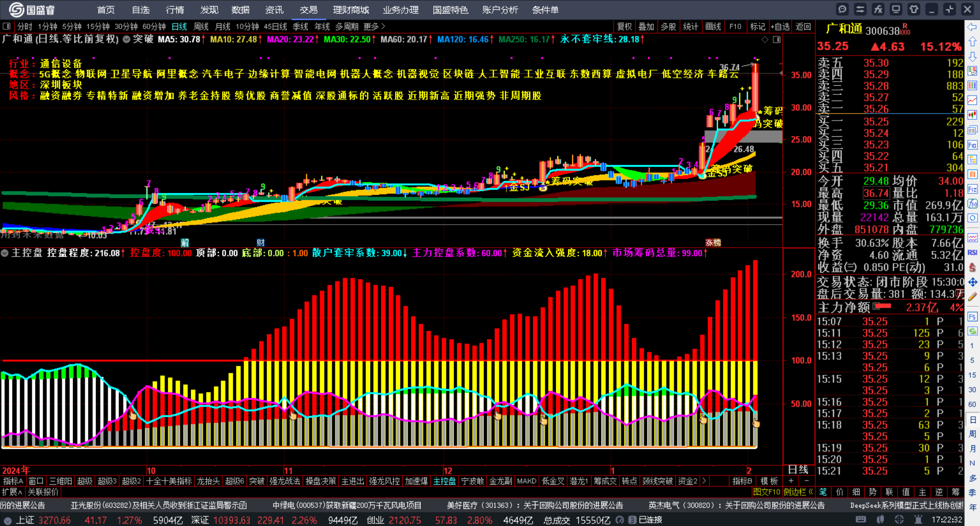Click the − zoom out chart button

click(806, 481)
